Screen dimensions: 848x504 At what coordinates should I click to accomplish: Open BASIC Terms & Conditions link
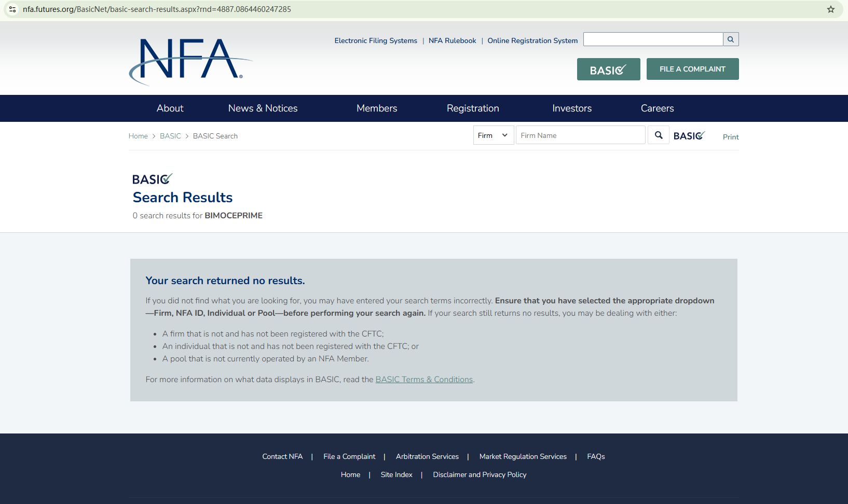click(424, 380)
